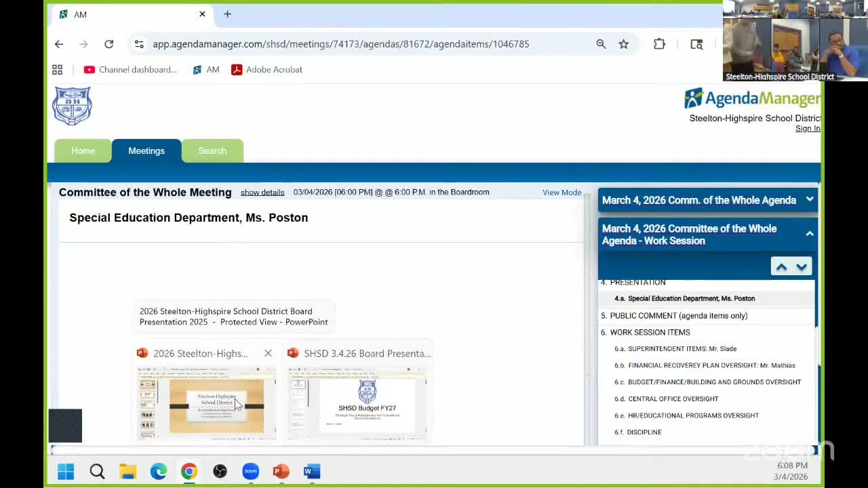The width and height of the screenshot is (868, 488).
Task: Open a new browser tab
Action: 227,14
